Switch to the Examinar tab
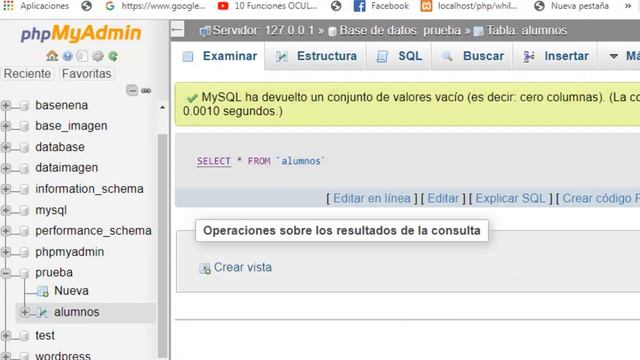This screenshot has height=360, width=640. point(220,56)
